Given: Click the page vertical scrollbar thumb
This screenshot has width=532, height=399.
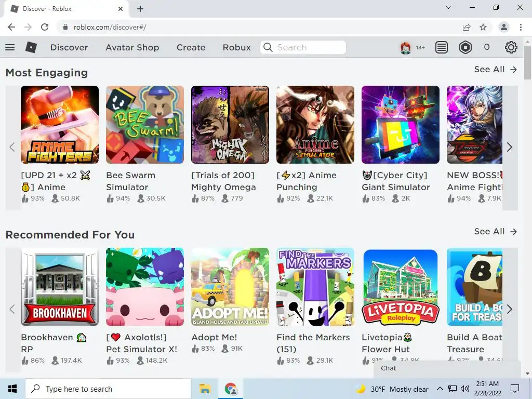Looking at the screenshot, I should pos(527,63).
